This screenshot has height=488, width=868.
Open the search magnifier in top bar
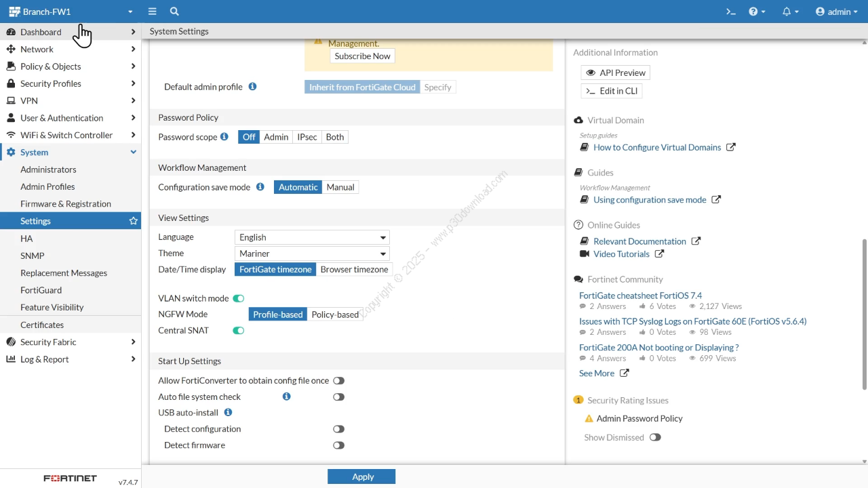[174, 12]
